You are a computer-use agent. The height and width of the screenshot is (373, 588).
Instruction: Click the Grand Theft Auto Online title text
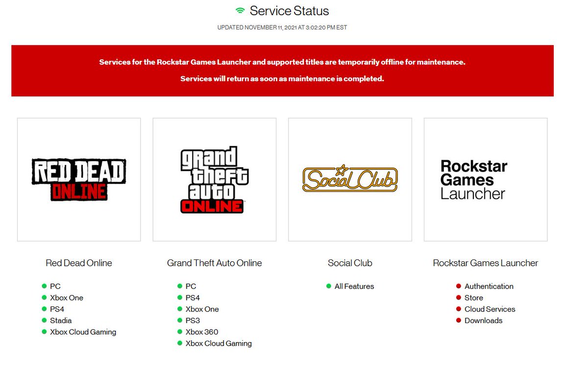(x=215, y=263)
